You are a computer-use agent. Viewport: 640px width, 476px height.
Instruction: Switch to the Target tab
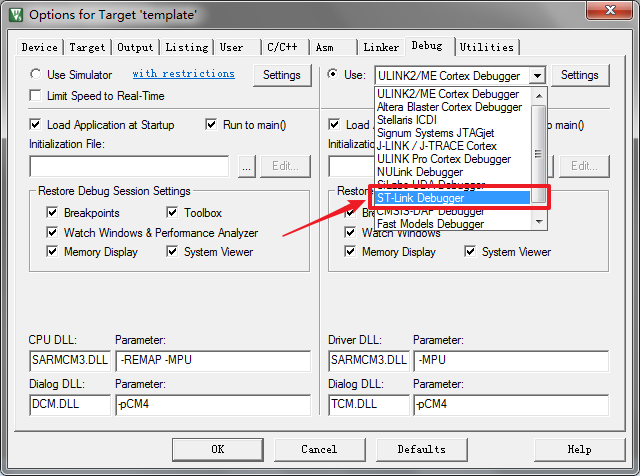[87, 47]
